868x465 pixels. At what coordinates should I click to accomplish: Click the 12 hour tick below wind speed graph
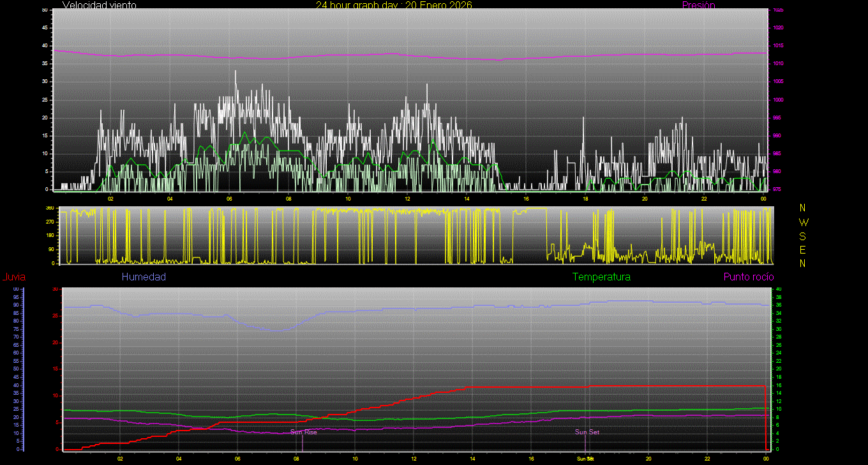(x=407, y=199)
